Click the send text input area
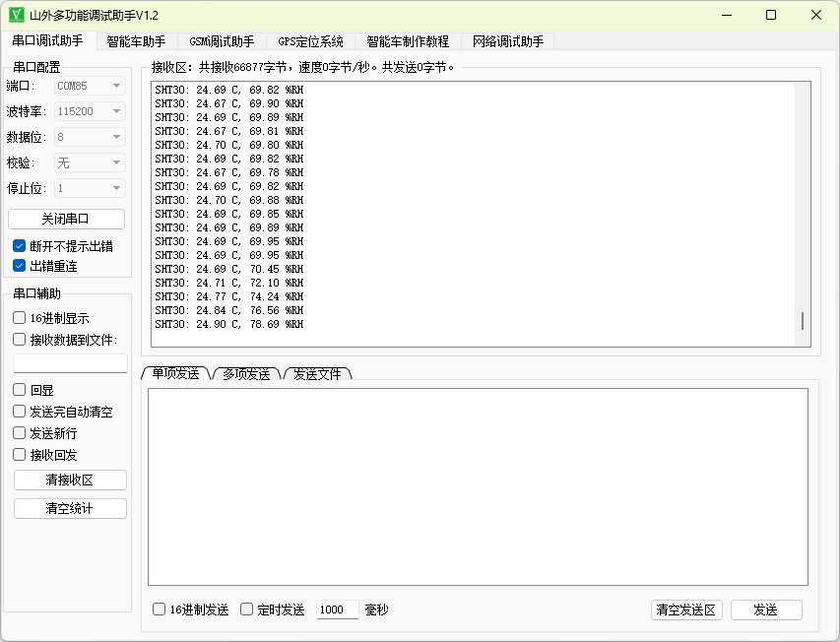Screen dimensions: 840x642 point(478,487)
